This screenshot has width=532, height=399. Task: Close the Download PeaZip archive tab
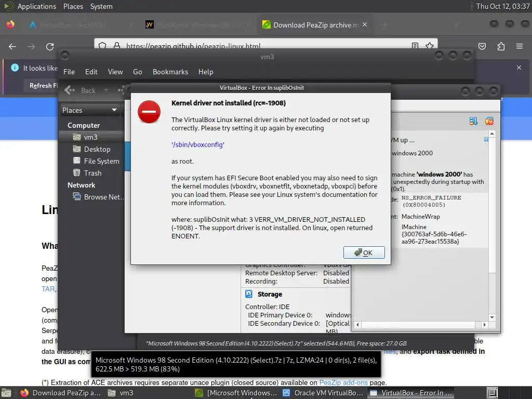tap(365, 24)
